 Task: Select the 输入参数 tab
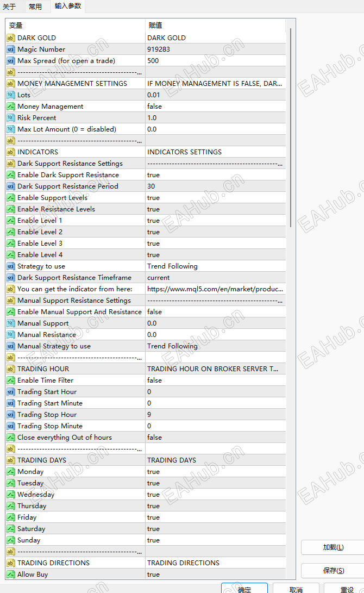point(68,6)
